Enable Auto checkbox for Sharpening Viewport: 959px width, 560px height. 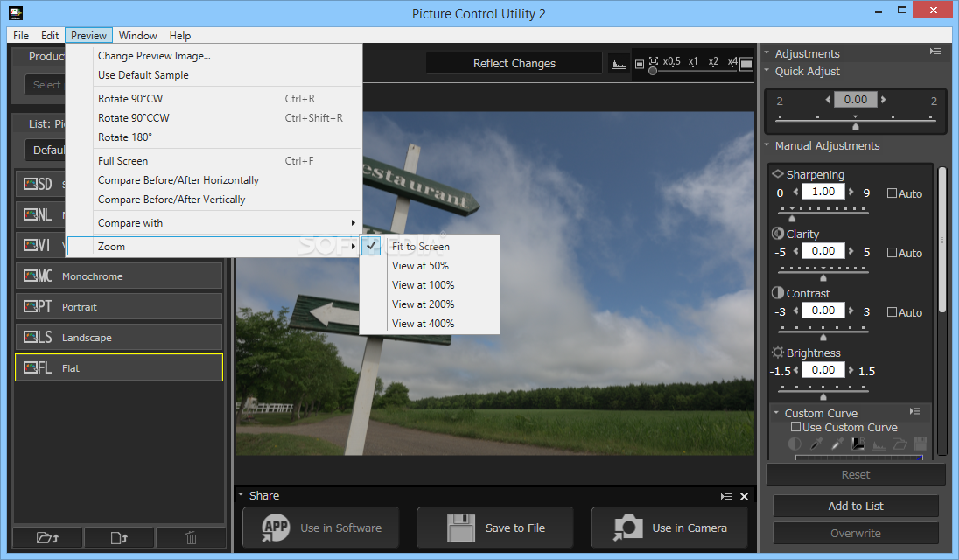[x=892, y=193]
